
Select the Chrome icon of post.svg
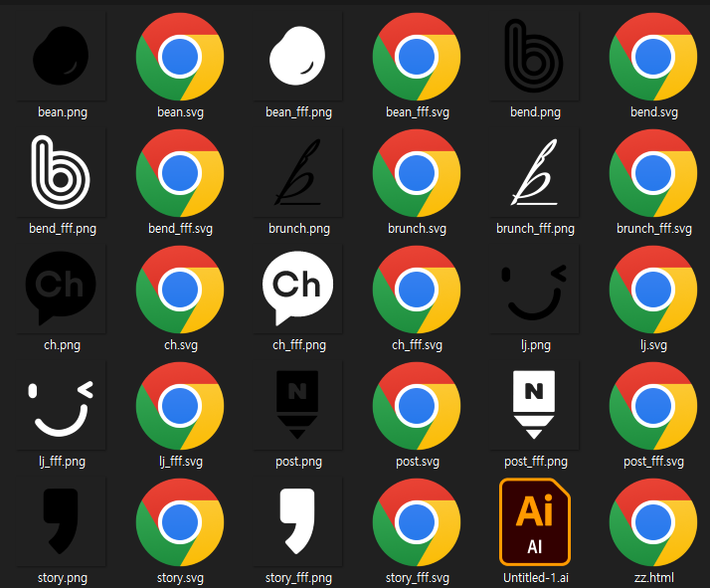coord(417,406)
